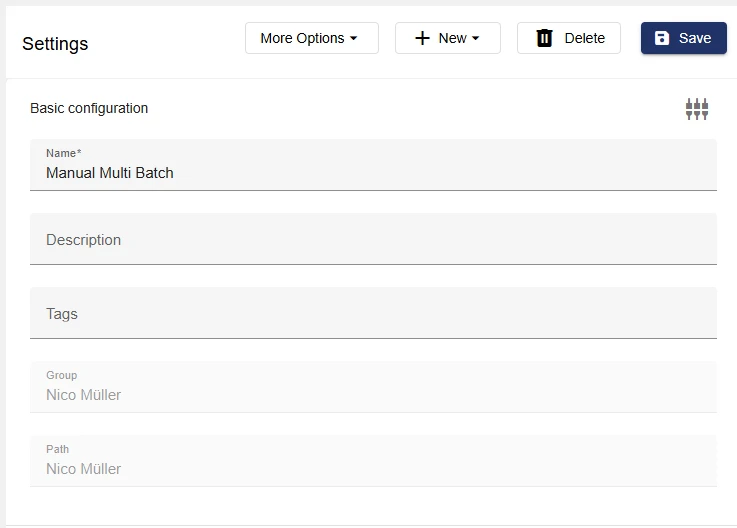Select the Tags input field

click(373, 314)
